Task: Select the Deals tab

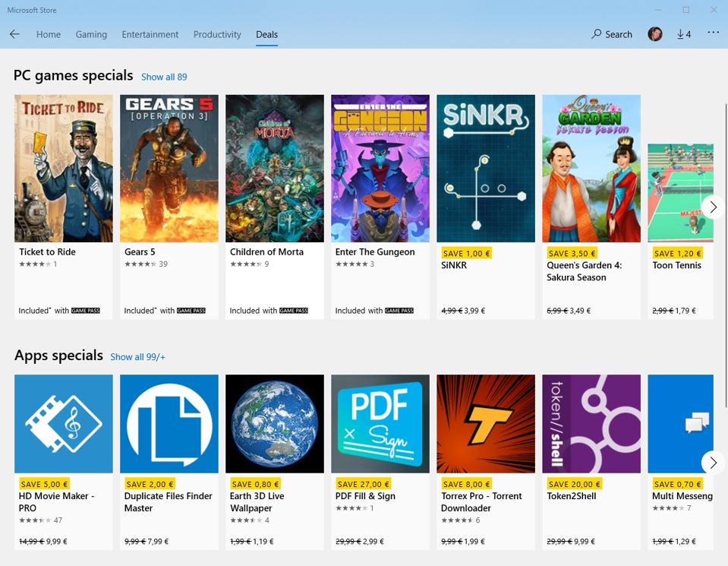Action: [x=266, y=34]
